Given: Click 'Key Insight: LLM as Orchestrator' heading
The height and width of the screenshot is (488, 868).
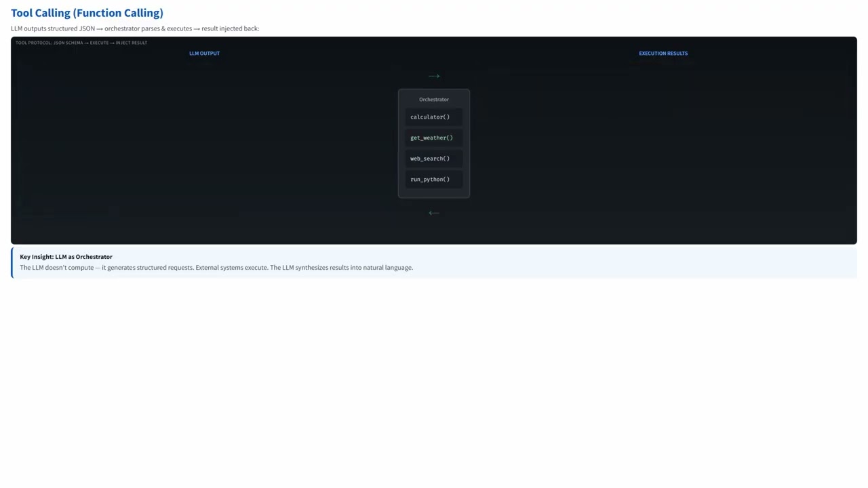Looking at the screenshot, I should click(x=66, y=257).
